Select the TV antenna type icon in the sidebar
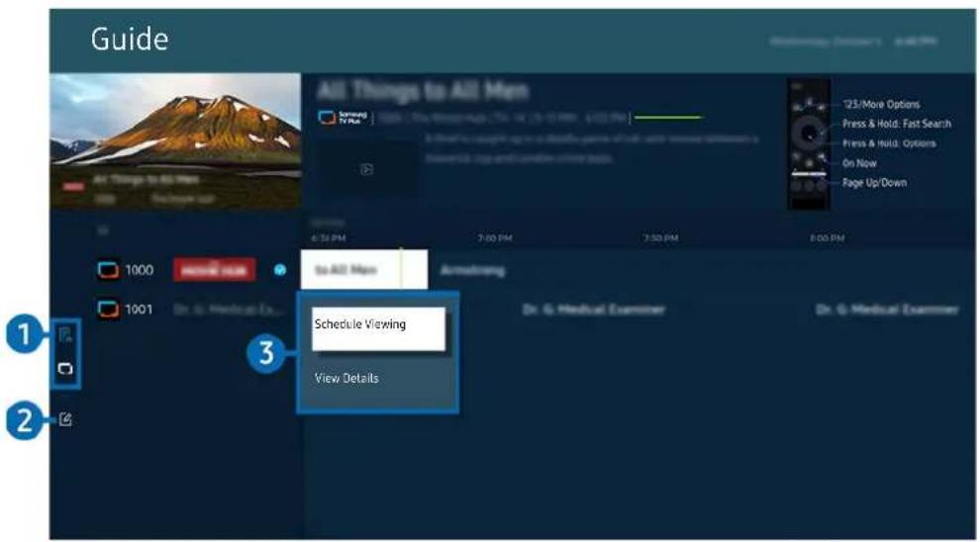 (65, 368)
